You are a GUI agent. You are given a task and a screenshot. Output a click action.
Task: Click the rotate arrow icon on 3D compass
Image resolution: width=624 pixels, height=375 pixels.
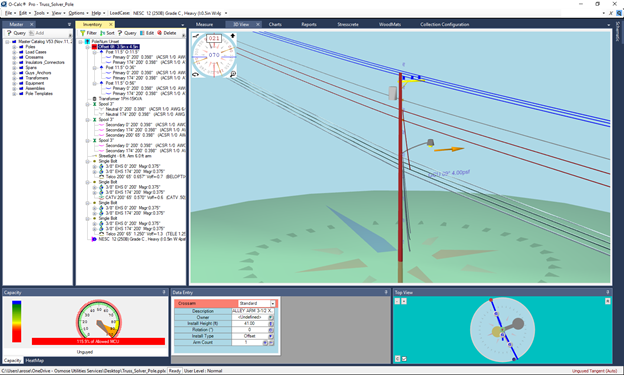click(195, 74)
